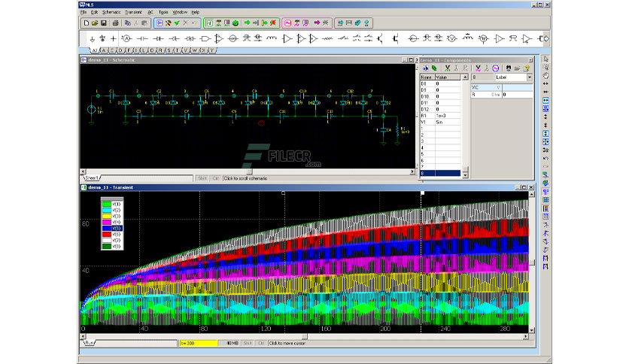The image size is (629, 364).
Task: Click the pink sine wave AC icon
Action: pyautogui.click(x=288, y=23)
